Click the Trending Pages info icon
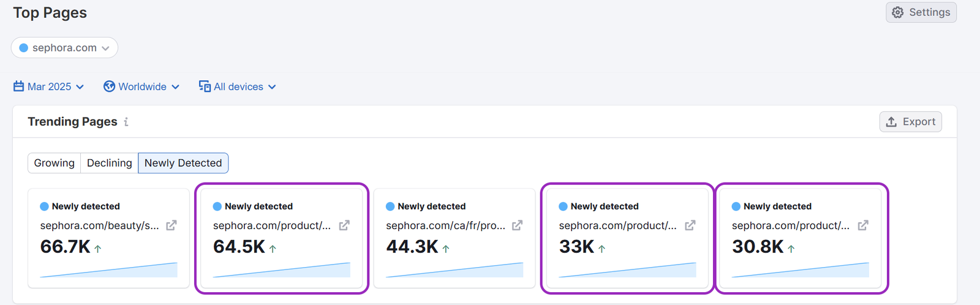This screenshot has height=305, width=980. (126, 122)
